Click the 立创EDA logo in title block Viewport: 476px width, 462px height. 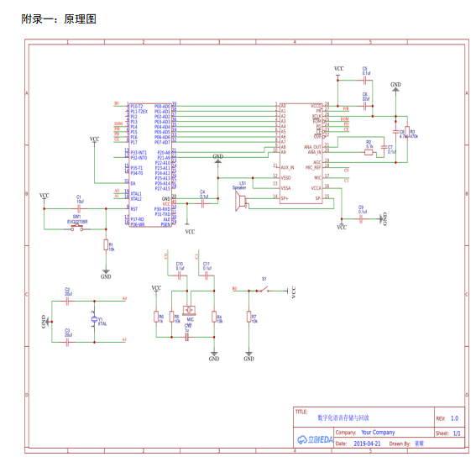click(x=315, y=439)
